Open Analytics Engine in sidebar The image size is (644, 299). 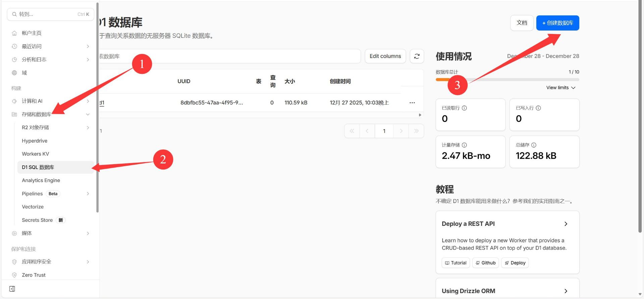click(x=41, y=181)
